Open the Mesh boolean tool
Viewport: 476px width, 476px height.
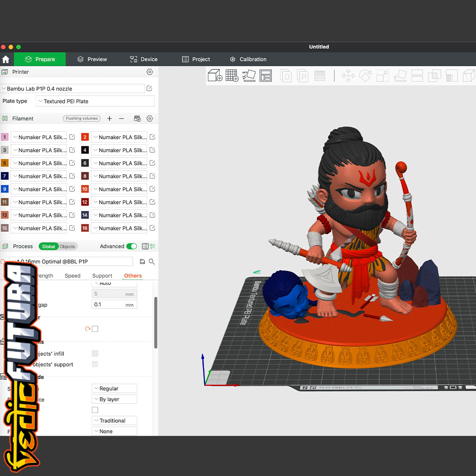434,75
